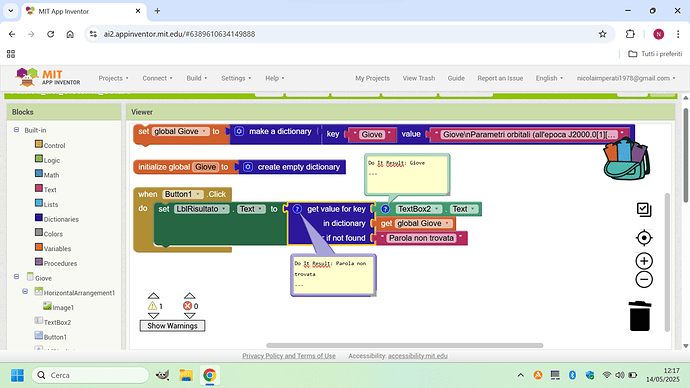Open the mutator gear on make a dictionary block
Viewport: 690px width, 388px height.
pyautogui.click(x=239, y=132)
